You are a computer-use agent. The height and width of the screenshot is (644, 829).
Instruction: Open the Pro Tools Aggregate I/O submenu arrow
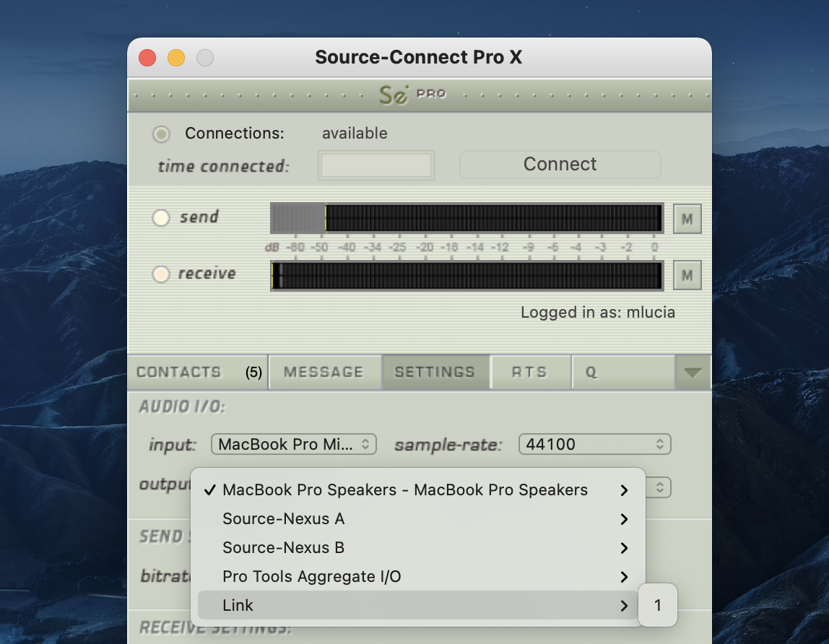pyautogui.click(x=624, y=577)
